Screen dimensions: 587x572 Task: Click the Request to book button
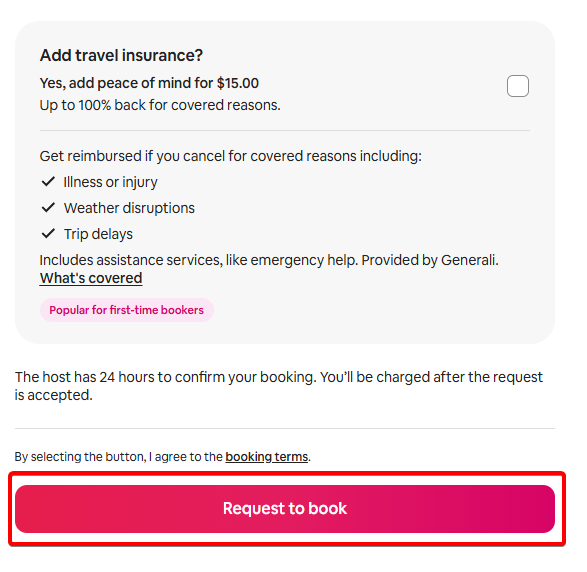tap(285, 509)
